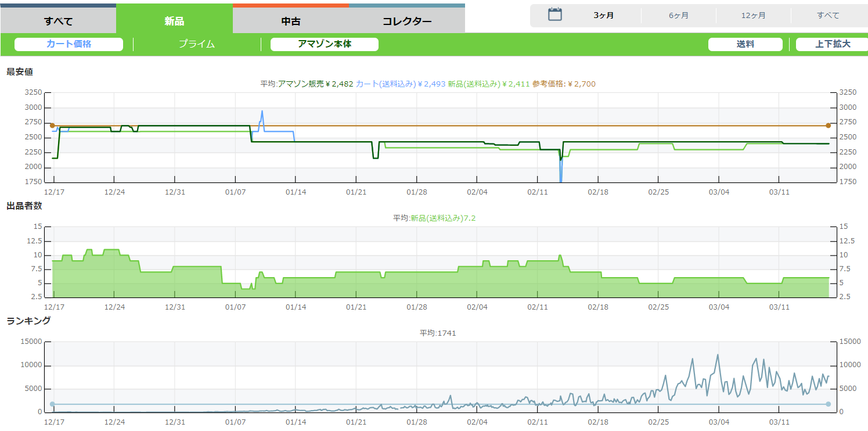Click the blue cart price spike peak
The width and height of the screenshot is (868, 431).
262,112
